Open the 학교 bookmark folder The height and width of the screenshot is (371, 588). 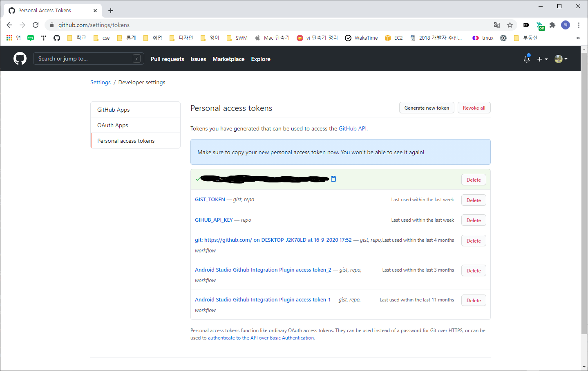[x=77, y=38]
